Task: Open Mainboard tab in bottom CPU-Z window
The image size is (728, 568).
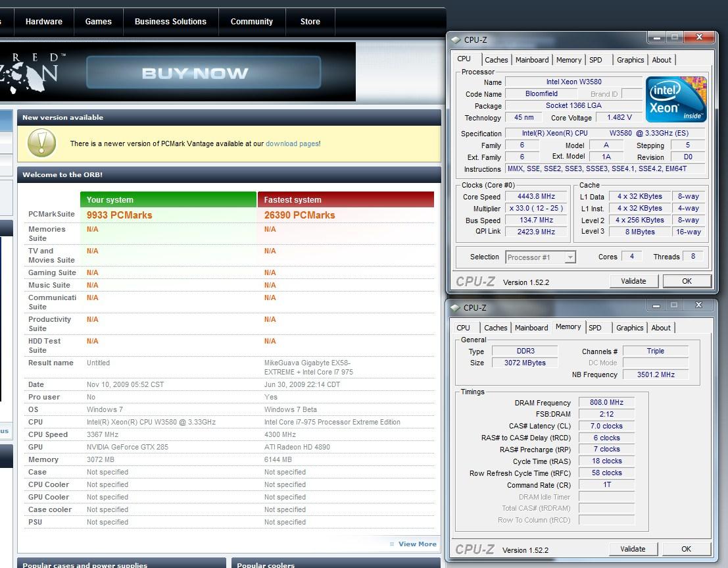Action: pos(531,328)
